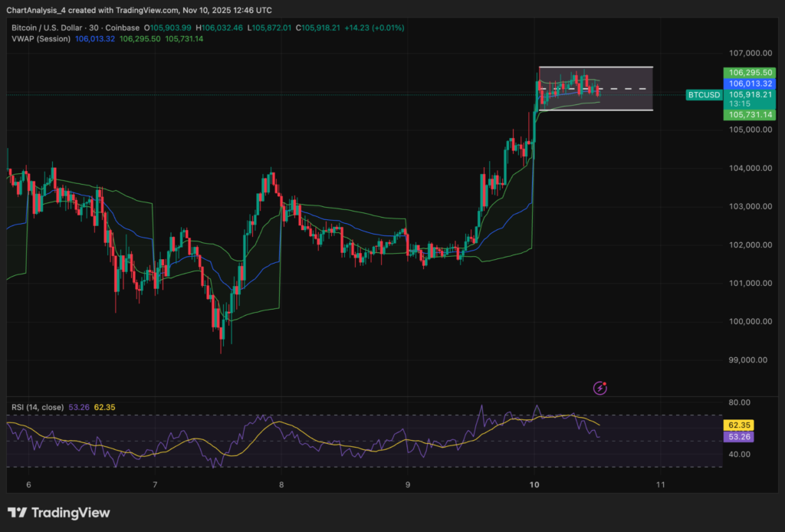The height and width of the screenshot is (532, 785).
Task: Click date label 10 on time axis
Action: pyautogui.click(x=534, y=485)
